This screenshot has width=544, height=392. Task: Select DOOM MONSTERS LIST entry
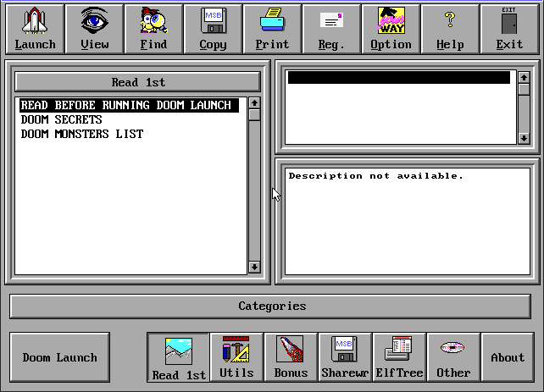(x=82, y=134)
